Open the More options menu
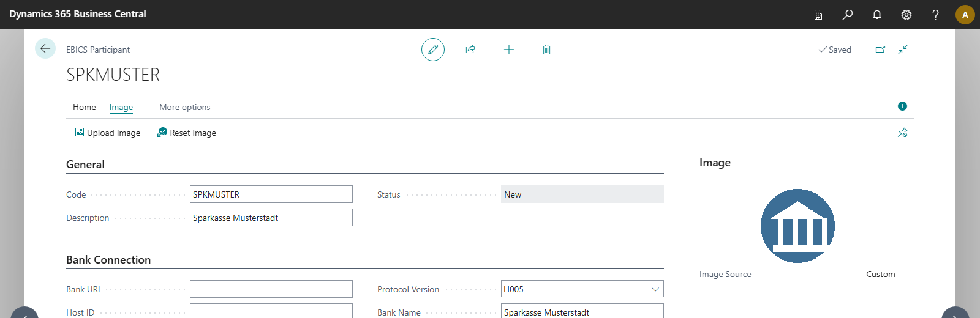 184,107
